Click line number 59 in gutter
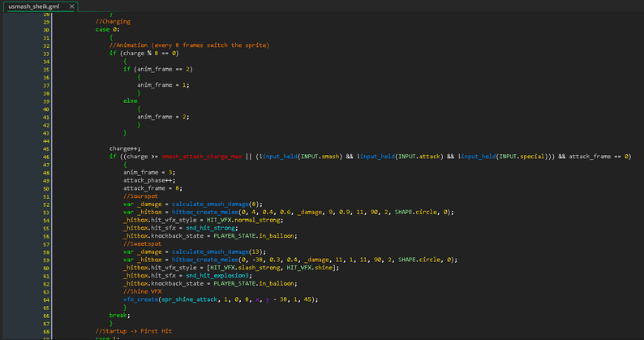Screen dimensions: 644x340 pos(46,260)
